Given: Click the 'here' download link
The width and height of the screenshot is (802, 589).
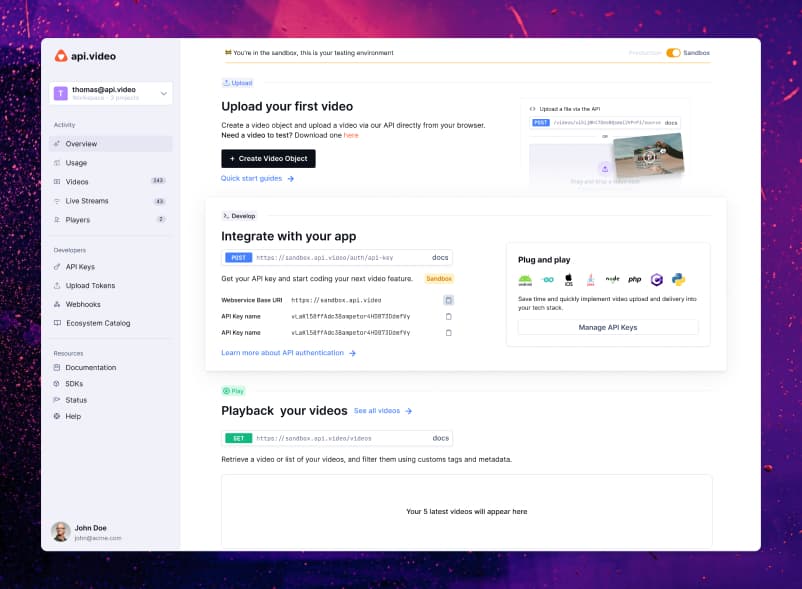Looking at the screenshot, I should click(351, 135).
